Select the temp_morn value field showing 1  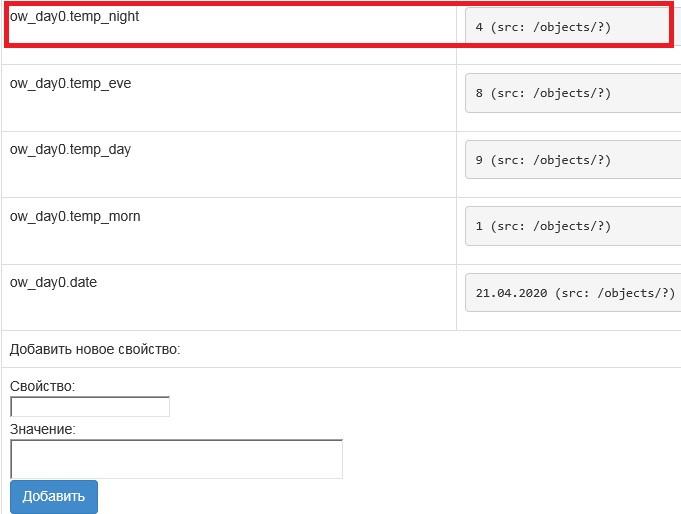(x=566, y=226)
